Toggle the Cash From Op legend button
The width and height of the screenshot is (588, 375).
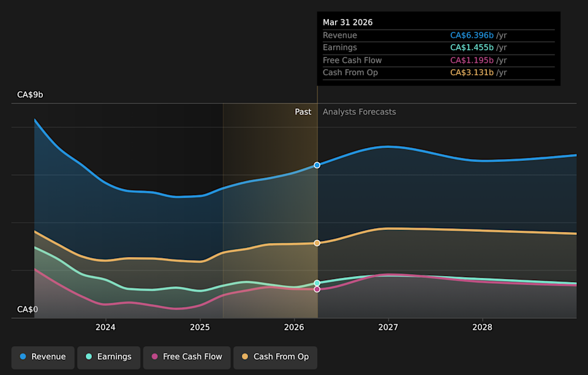(x=275, y=357)
